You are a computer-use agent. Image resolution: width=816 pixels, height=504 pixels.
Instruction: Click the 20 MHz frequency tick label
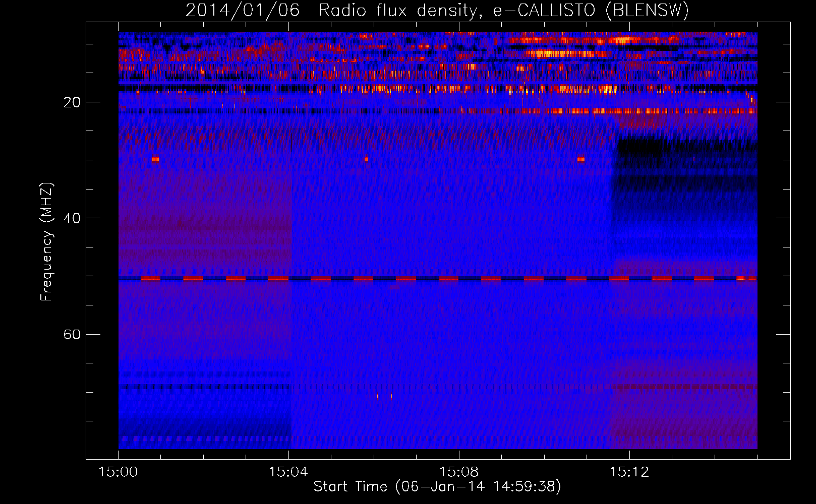[72, 102]
